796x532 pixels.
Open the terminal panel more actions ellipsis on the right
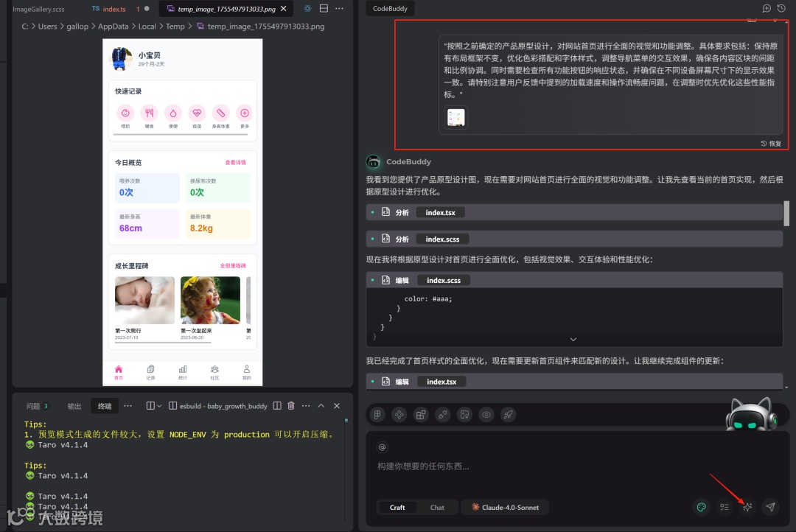(306, 405)
